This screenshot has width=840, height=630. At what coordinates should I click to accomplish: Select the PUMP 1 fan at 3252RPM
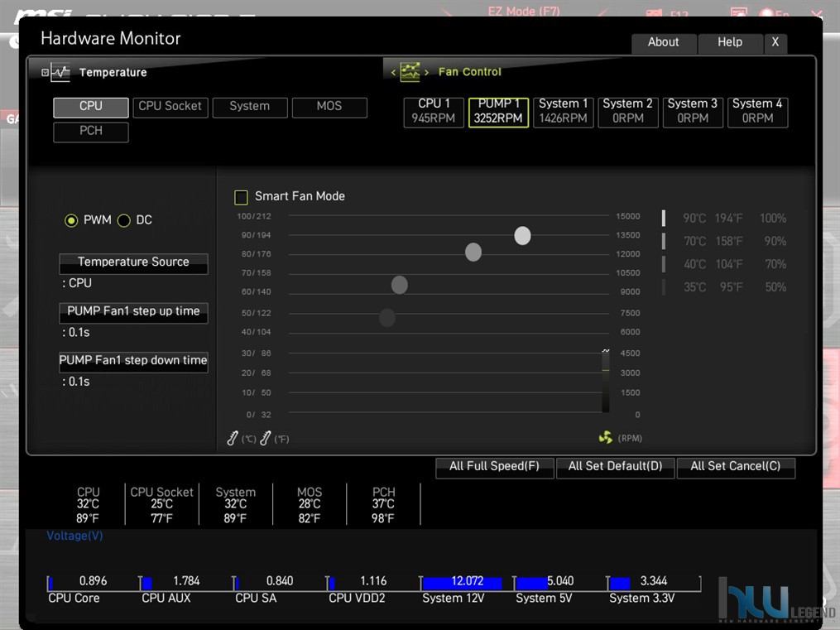498,112
